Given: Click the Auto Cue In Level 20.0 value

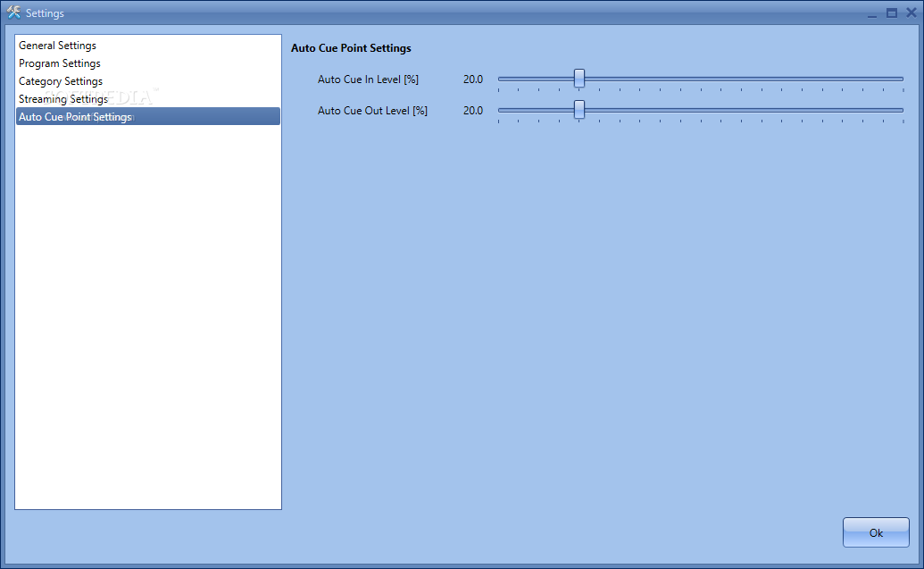Looking at the screenshot, I should tap(472, 79).
